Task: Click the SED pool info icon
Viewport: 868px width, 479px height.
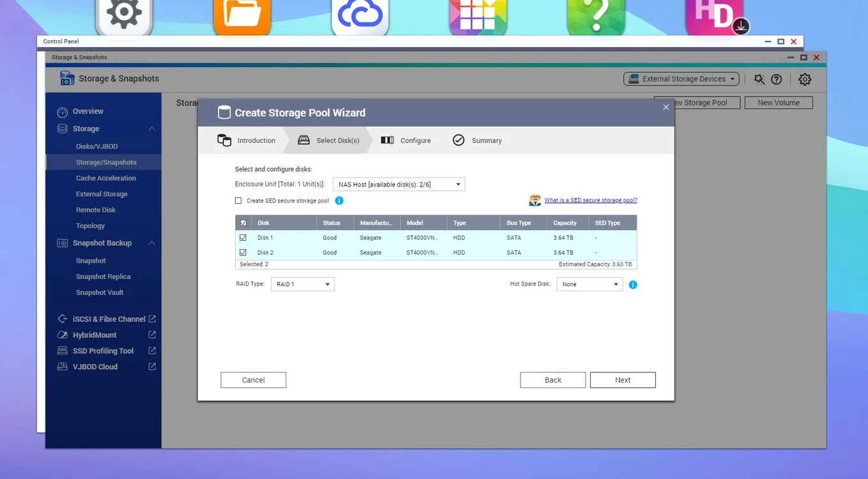Action: [339, 201]
